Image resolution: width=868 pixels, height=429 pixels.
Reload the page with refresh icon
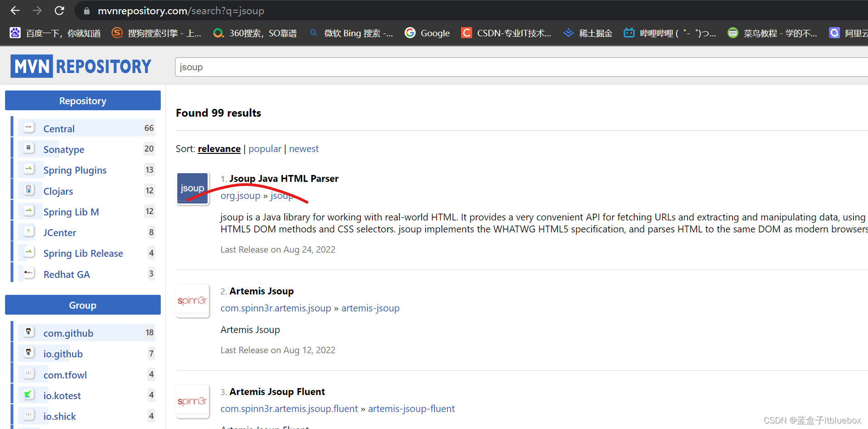(59, 11)
